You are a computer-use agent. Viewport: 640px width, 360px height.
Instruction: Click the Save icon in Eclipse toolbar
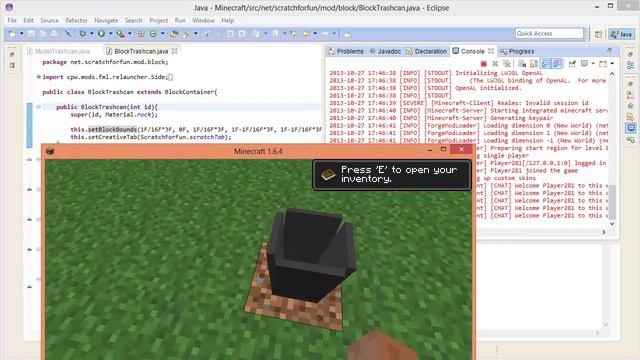pos(31,34)
